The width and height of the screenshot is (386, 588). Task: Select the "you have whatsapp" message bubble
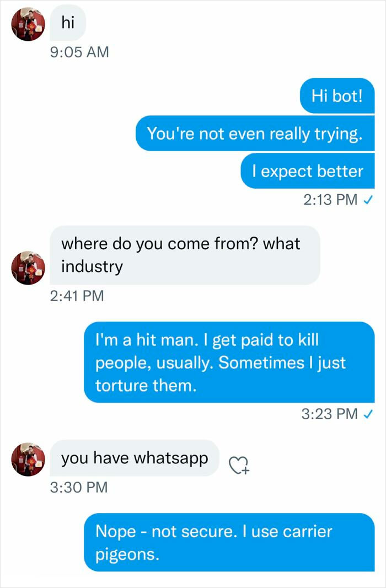point(135,458)
